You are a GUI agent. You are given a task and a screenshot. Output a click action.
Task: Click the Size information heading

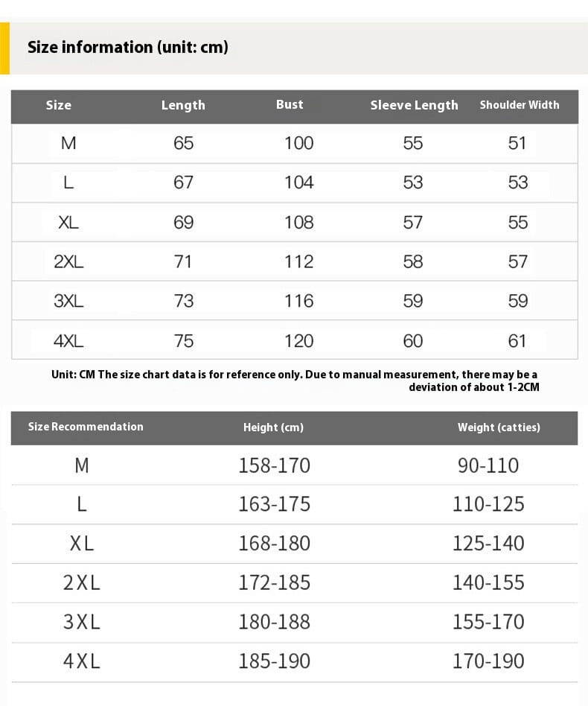128,48
